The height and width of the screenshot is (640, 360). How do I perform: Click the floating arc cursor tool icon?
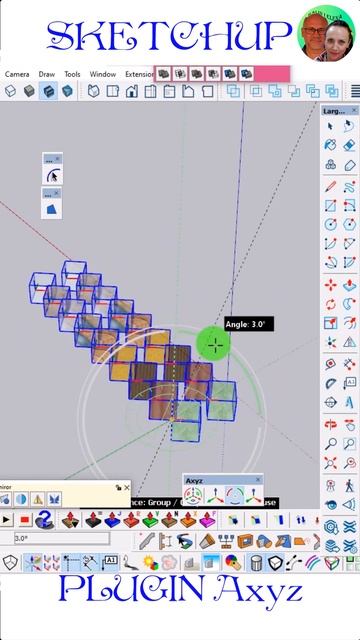pyautogui.click(x=52, y=176)
